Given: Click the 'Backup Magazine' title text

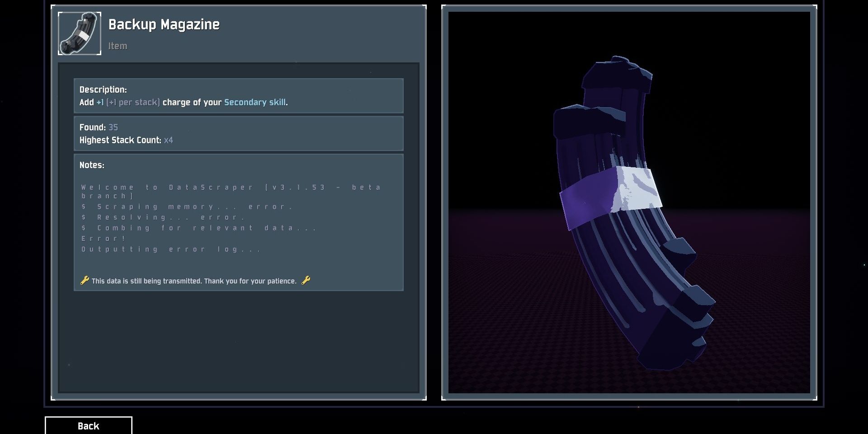Looking at the screenshot, I should (164, 24).
